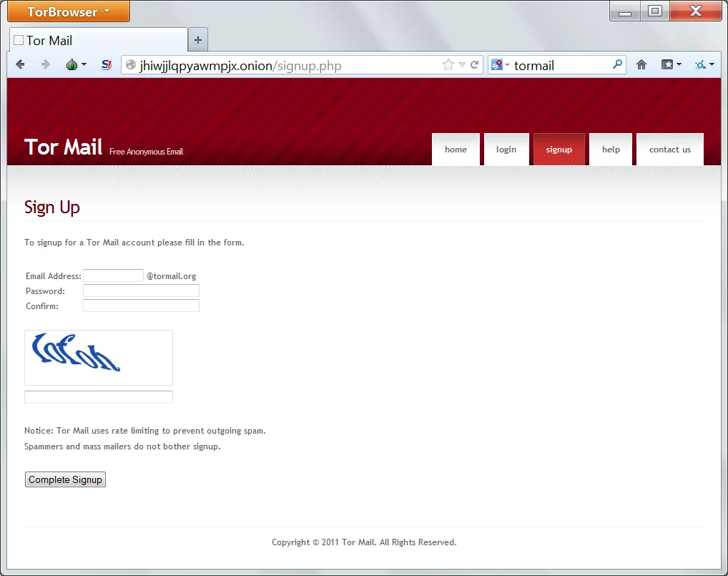
Task: Open the contact us navigation tab
Action: pyautogui.click(x=670, y=150)
